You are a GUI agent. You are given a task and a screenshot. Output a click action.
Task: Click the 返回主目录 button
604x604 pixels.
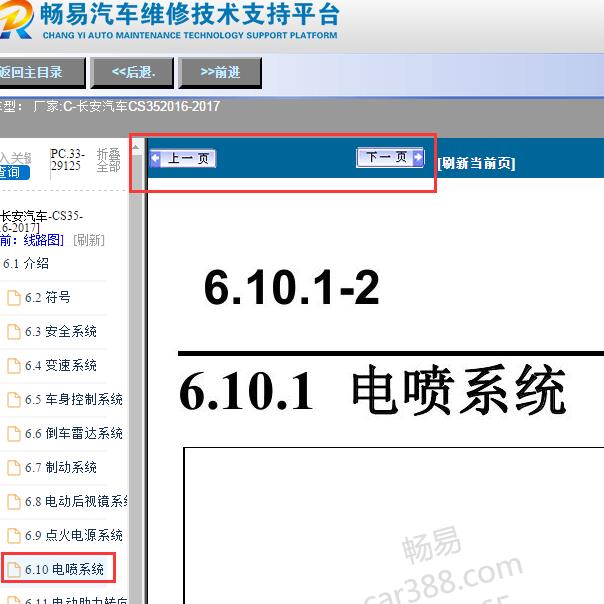(x=42, y=72)
